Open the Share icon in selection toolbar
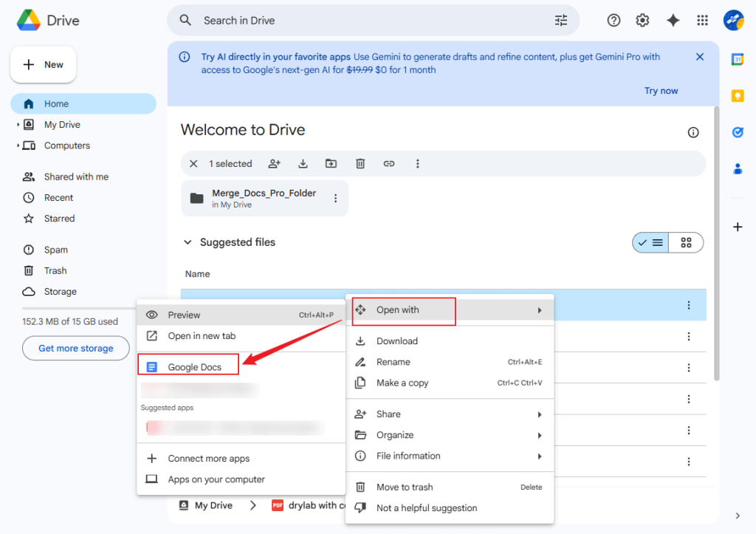756x534 pixels. point(274,163)
